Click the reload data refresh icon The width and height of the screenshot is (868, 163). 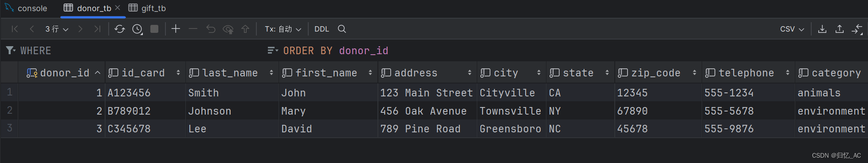pos(119,29)
